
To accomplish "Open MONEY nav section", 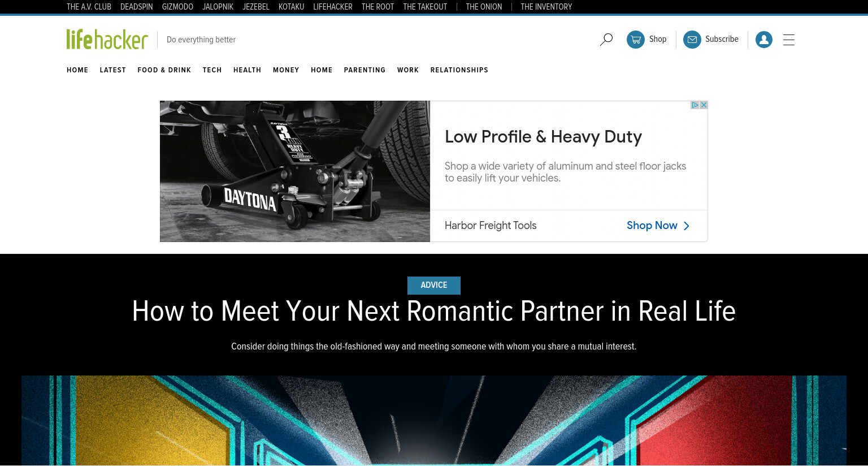I will pyautogui.click(x=286, y=70).
